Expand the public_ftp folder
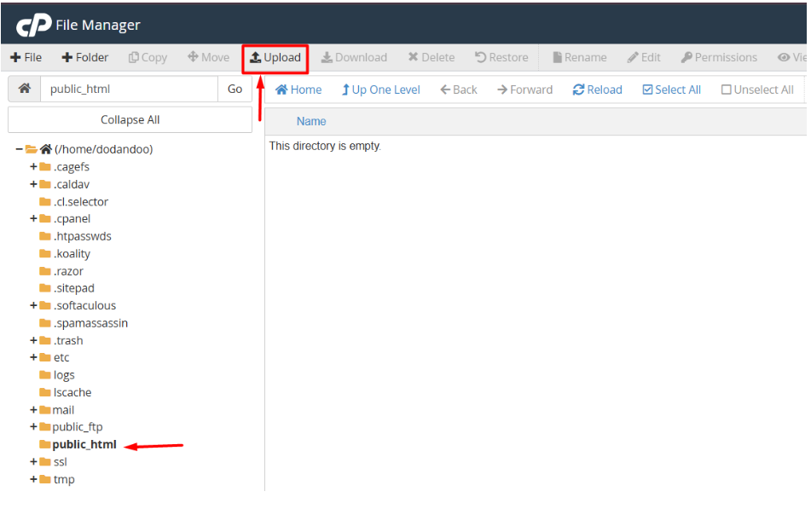This screenshot has height=532, width=811. 33,427
